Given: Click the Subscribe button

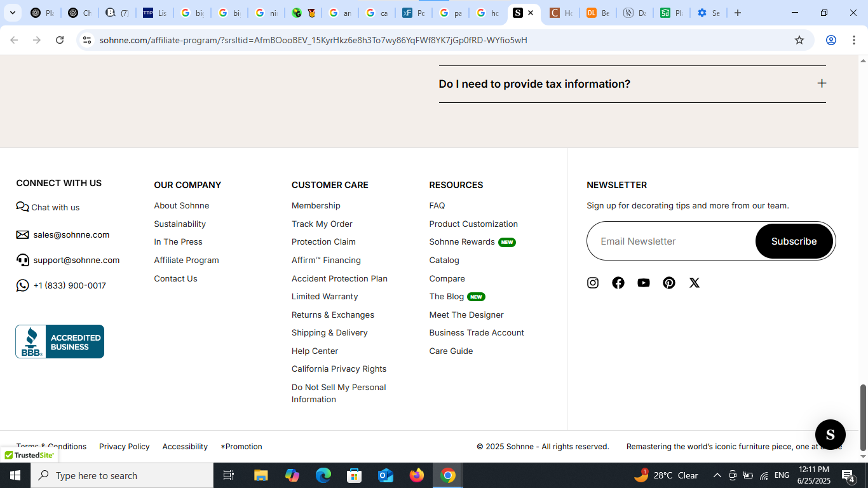Looking at the screenshot, I should pos(794,241).
